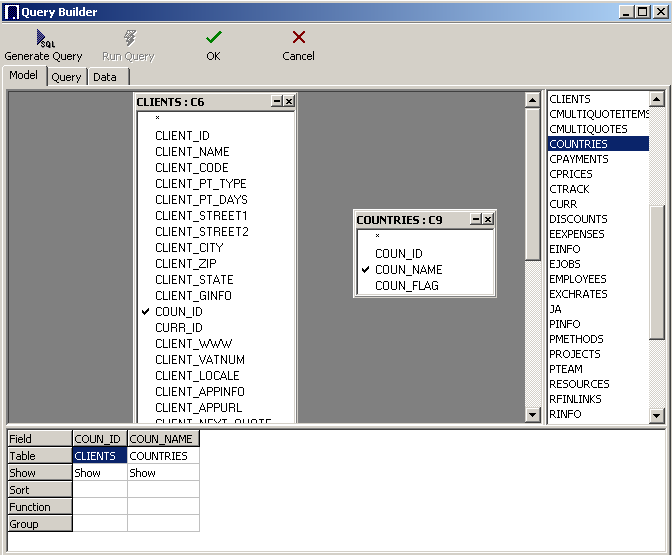Click the Generate Query SQL icon
Screen dimensions: 672x555
(44, 38)
